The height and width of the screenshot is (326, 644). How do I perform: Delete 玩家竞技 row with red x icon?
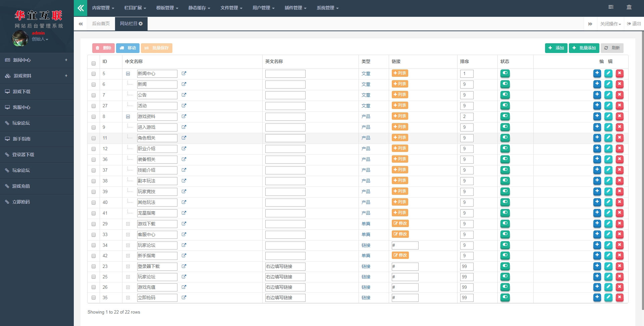[x=620, y=191]
